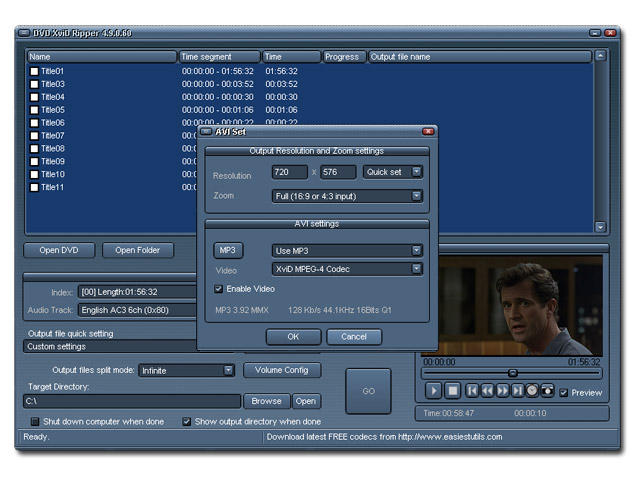Open the target directory

click(x=306, y=401)
